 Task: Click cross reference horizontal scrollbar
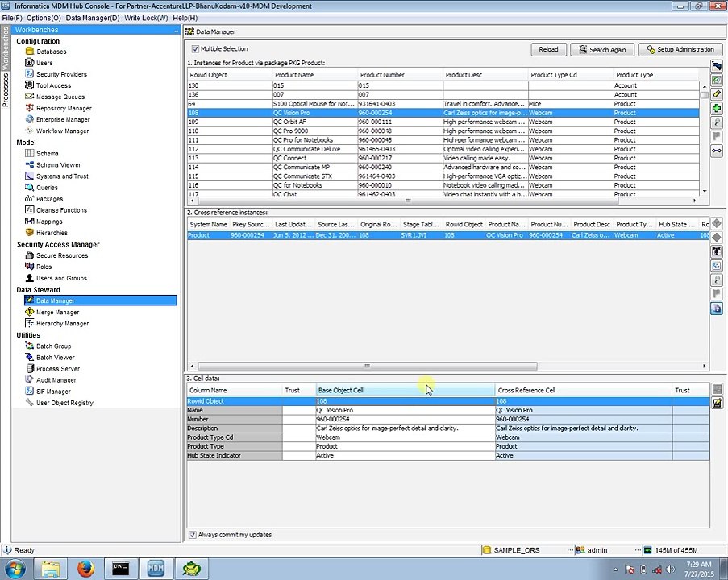point(368,366)
